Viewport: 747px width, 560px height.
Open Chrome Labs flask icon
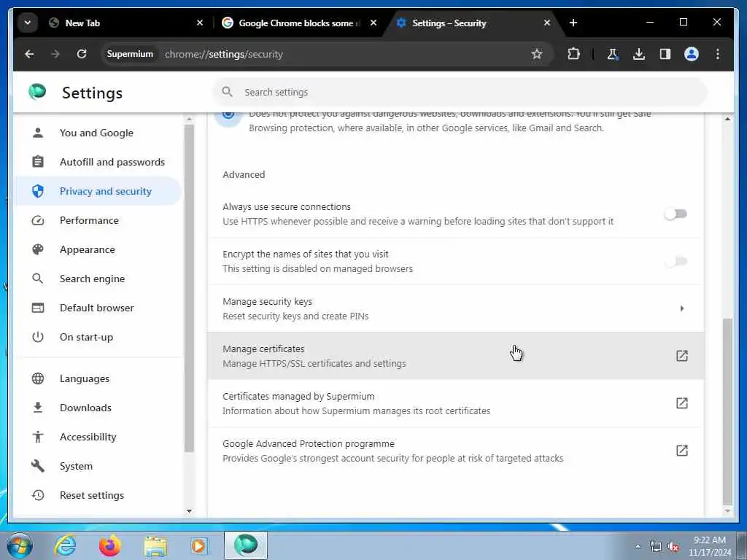click(613, 54)
